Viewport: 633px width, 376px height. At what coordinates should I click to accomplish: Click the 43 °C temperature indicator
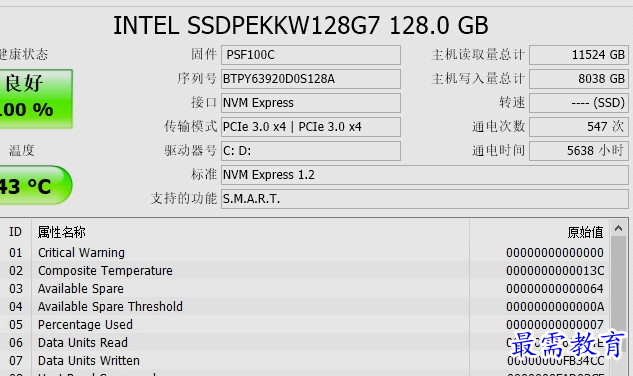[36, 185]
